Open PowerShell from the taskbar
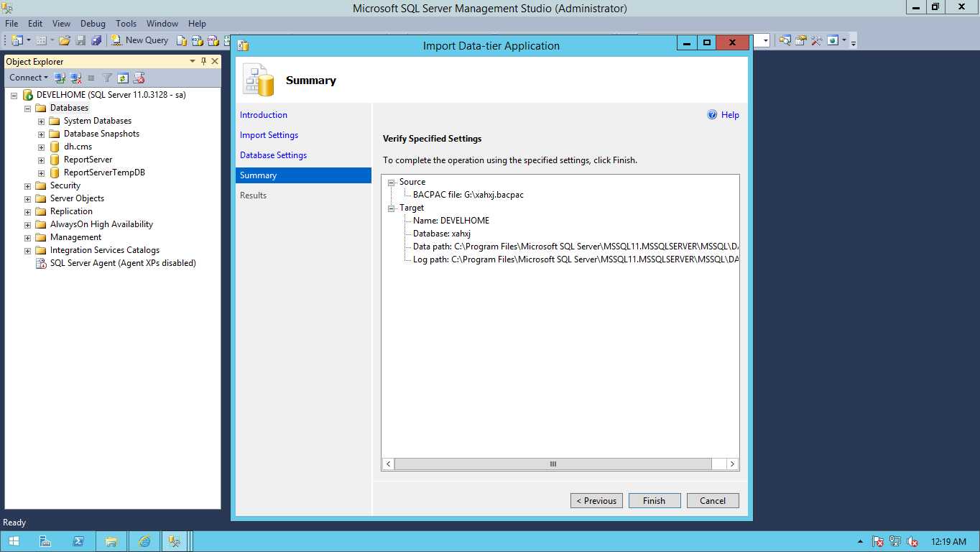980x552 pixels. click(78, 541)
